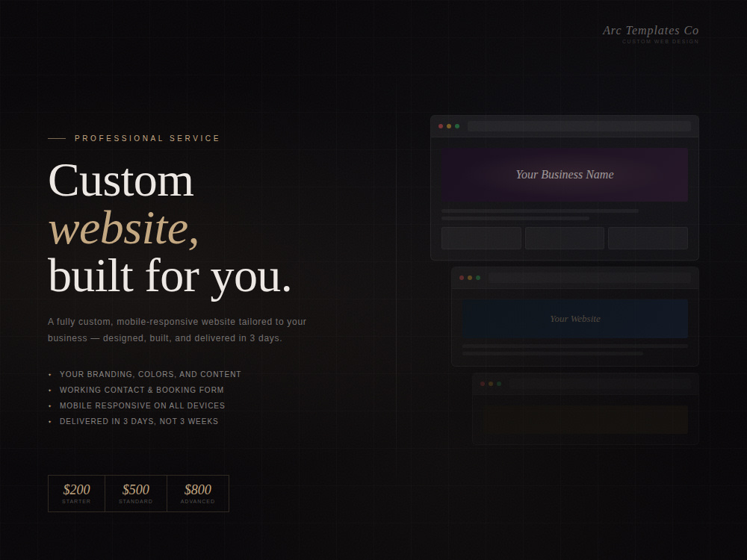747x560 pixels.
Task: Click 'Mobile Responsive on All Devices' bullet
Action: pos(142,405)
